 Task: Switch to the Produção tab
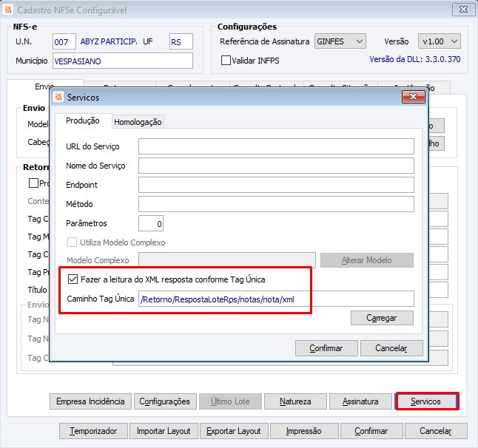tap(83, 121)
